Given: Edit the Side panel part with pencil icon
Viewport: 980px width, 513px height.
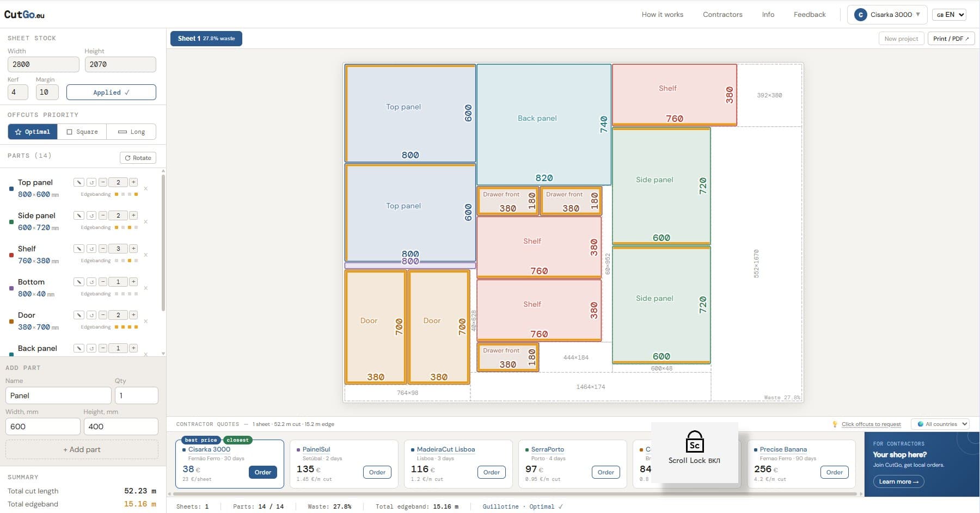Looking at the screenshot, I should tap(79, 215).
